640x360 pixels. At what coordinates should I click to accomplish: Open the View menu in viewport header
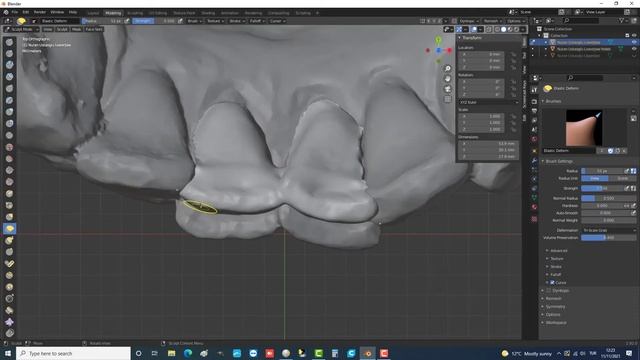click(x=47, y=29)
